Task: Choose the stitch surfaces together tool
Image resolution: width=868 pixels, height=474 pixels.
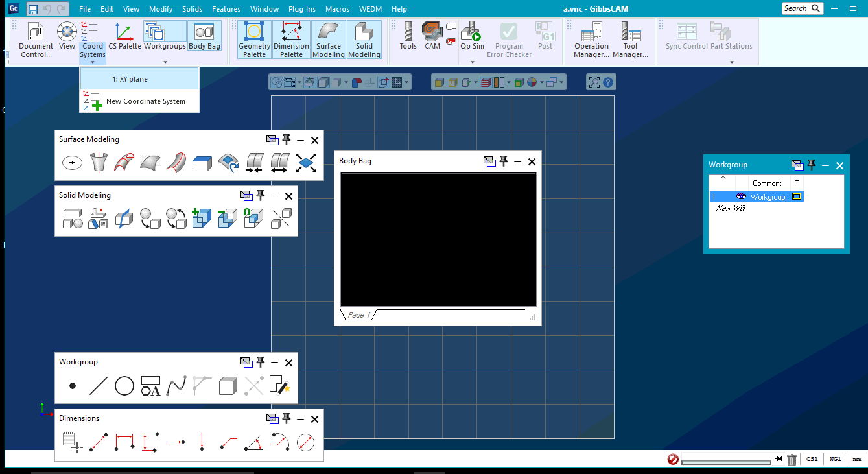Action: pos(253,162)
